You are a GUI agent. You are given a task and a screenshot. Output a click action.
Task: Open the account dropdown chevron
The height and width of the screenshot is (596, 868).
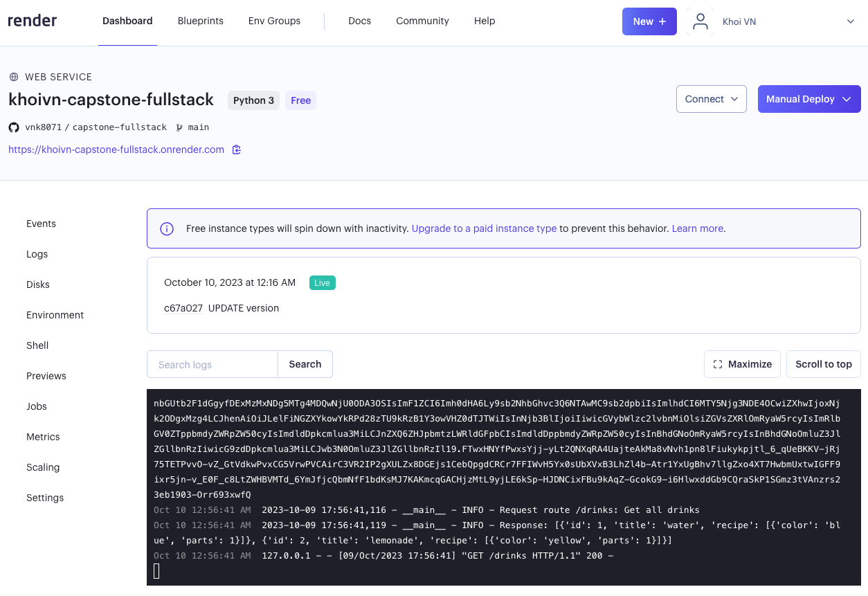[x=851, y=21]
